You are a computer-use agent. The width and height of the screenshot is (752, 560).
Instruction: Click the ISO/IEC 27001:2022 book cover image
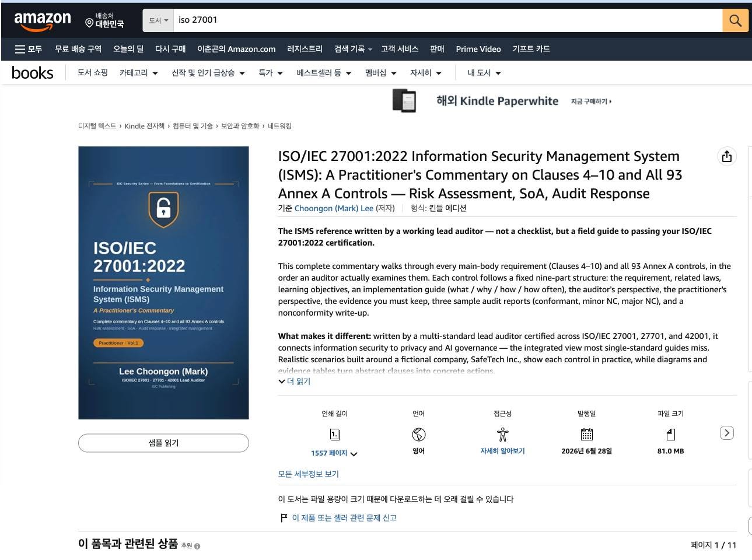pos(163,283)
